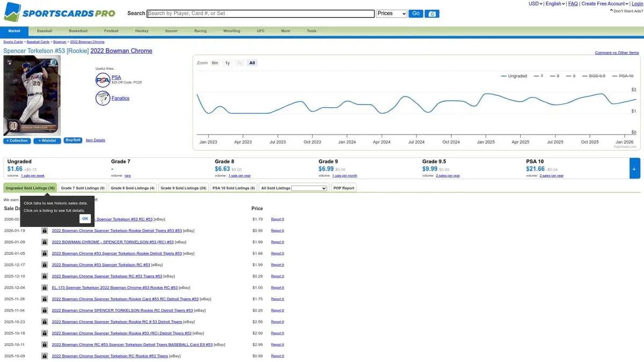Toggle the Ungraded series in chart legend
644x362 pixels.
point(514,76)
